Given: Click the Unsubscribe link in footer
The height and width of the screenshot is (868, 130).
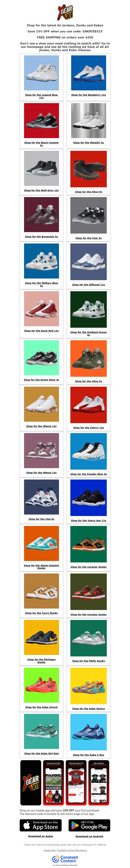Looking at the screenshot, I should tap(49, 850).
